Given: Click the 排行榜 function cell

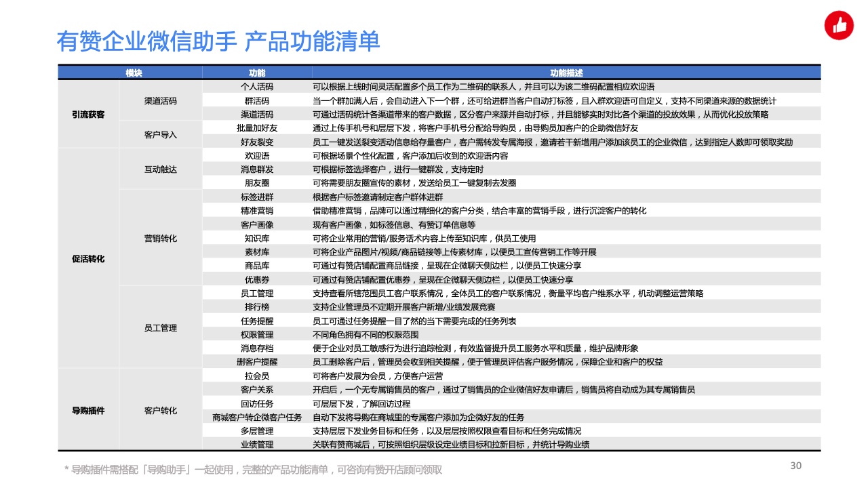Looking at the screenshot, I should (257, 307).
